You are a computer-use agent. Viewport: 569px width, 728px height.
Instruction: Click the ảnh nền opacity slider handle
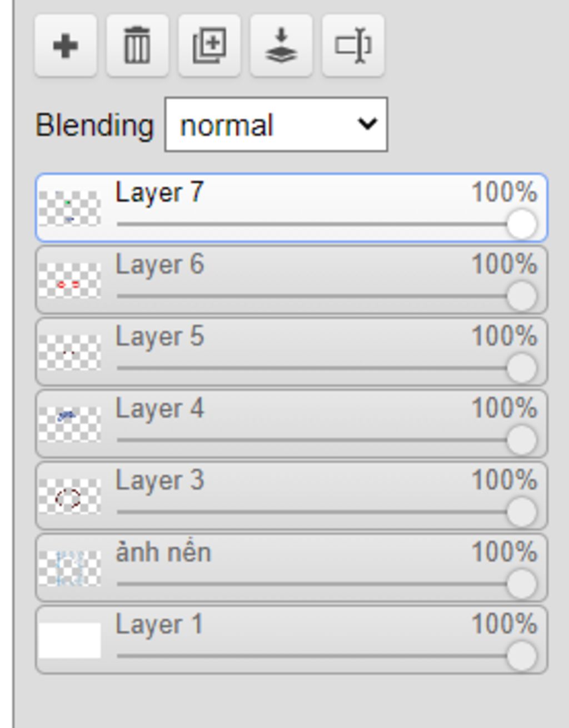pyautogui.click(x=522, y=584)
